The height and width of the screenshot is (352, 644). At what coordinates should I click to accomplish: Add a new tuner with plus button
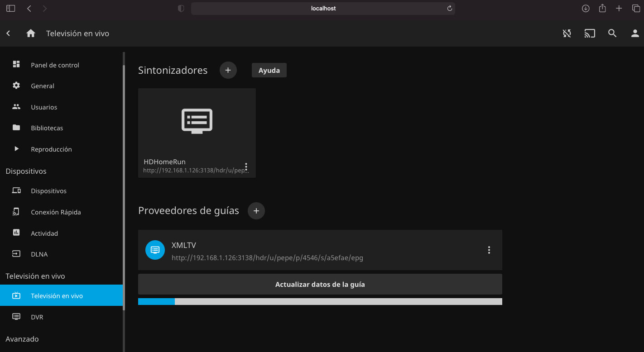(228, 71)
